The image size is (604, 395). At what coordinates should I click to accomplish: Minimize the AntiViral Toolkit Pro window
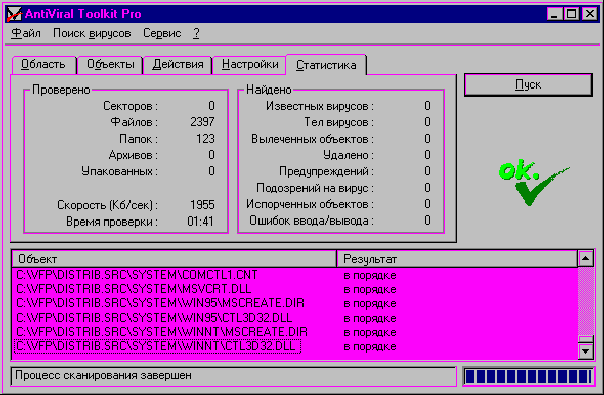point(554,14)
